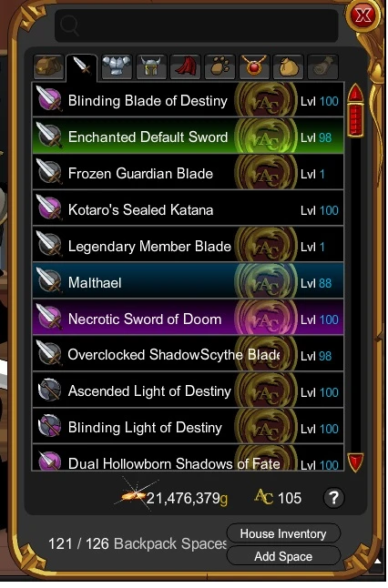Switch to the armor category tab
Viewport: 388px width, 588px height.
[x=117, y=66]
